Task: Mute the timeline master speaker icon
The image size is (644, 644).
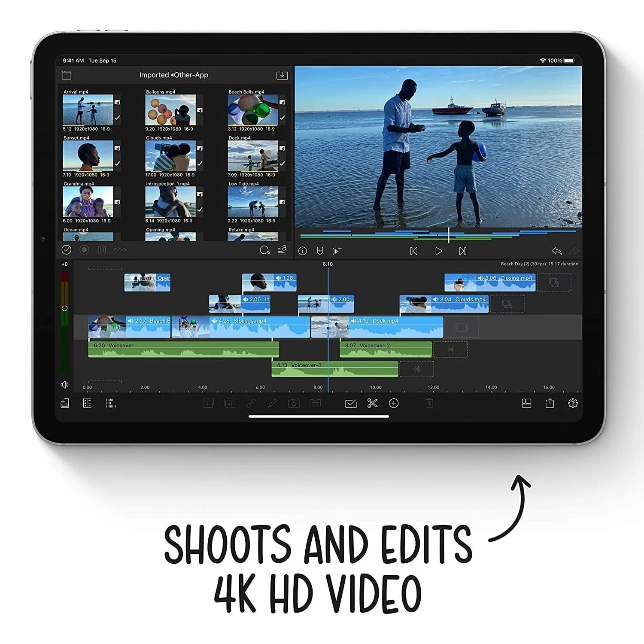Action: tap(65, 385)
